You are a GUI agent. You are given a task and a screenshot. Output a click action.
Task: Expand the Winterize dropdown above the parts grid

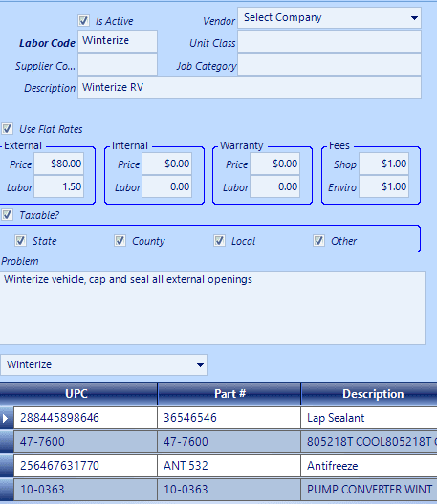click(x=104, y=364)
